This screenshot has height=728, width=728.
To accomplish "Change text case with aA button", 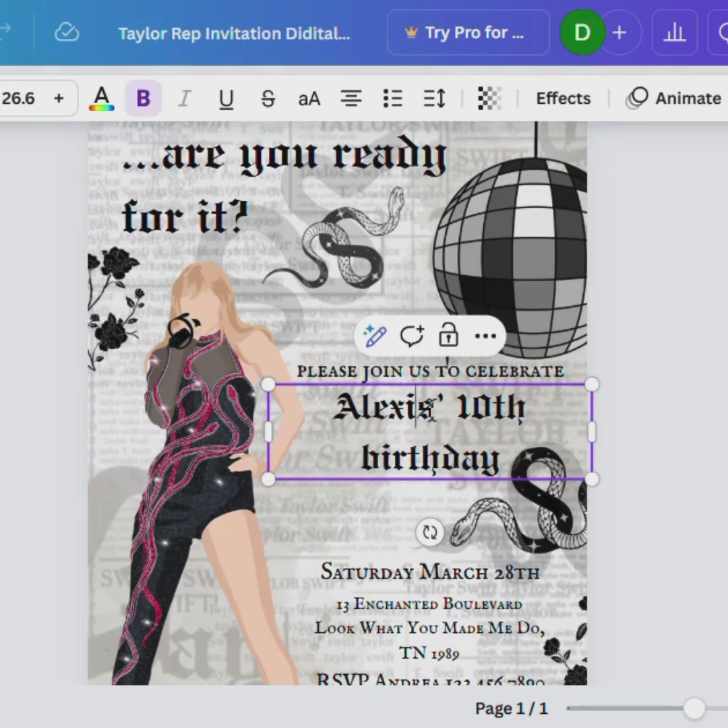I will click(x=309, y=98).
